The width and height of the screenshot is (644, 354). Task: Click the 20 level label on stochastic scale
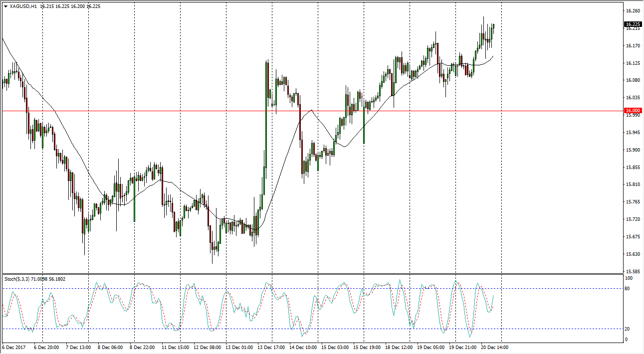coord(628,329)
